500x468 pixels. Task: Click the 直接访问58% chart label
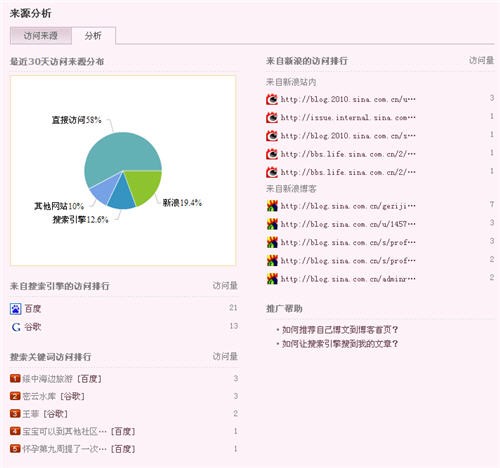76,120
